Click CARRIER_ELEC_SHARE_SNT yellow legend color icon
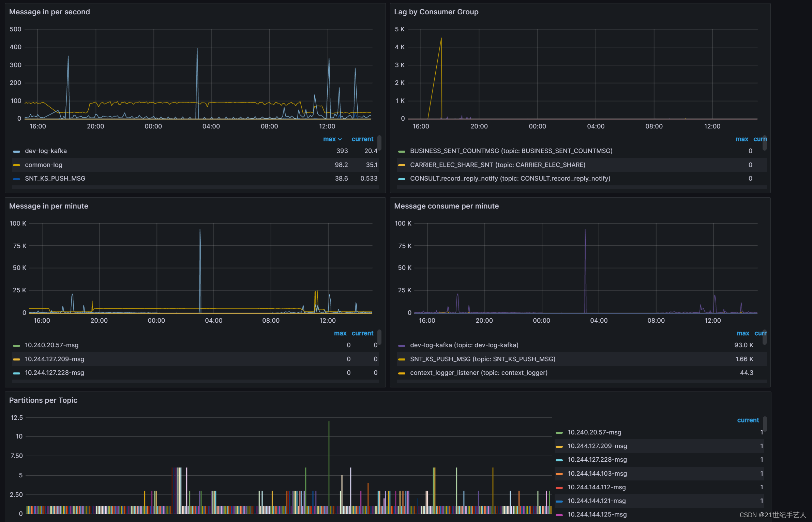The image size is (812, 522). click(402, 165)
